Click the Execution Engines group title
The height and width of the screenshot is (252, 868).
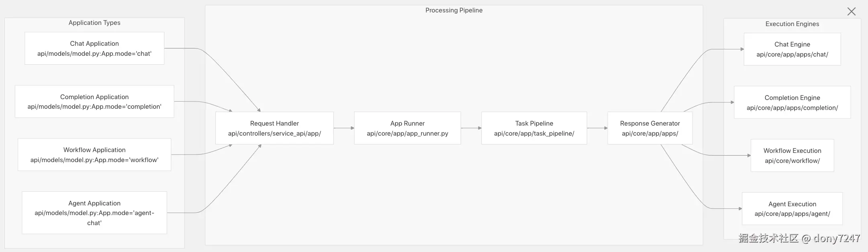coord(792,24)
